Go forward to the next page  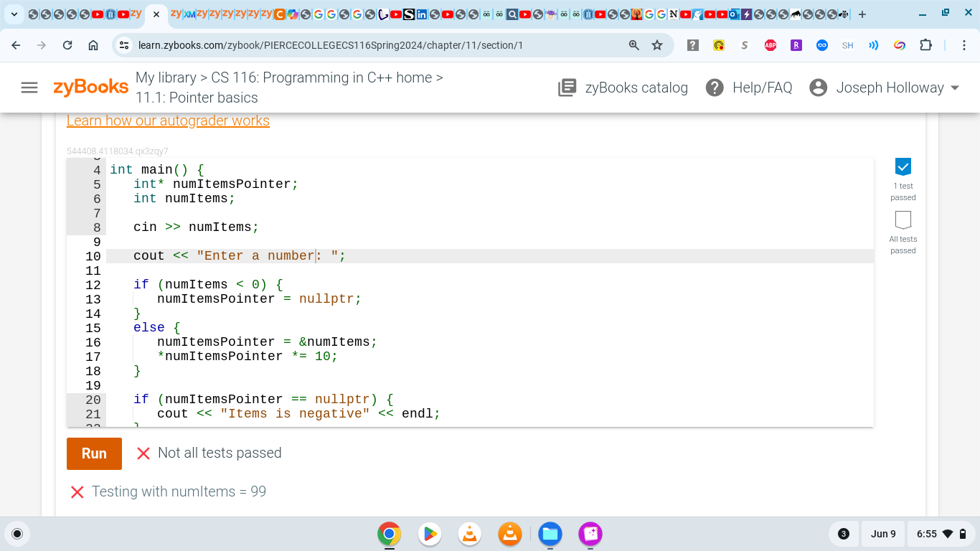(x=42, y=45)
